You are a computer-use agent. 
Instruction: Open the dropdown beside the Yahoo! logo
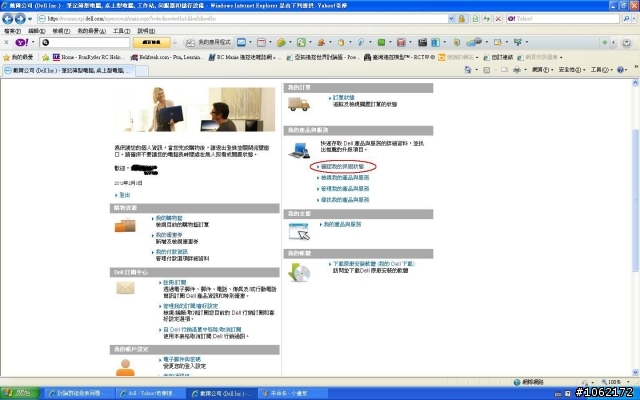[x=33, y=42]
